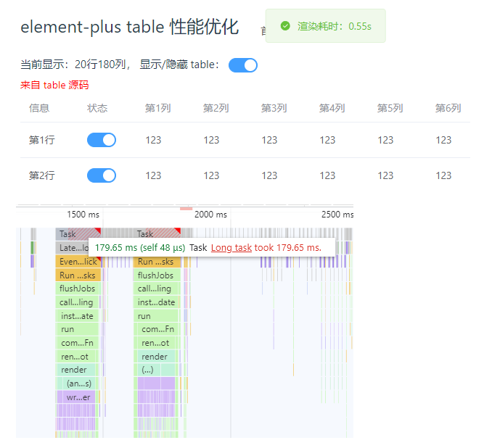The image size is (492, 448).
Task: Click the red '来自 table 源码' text
Action: (54, 85)
